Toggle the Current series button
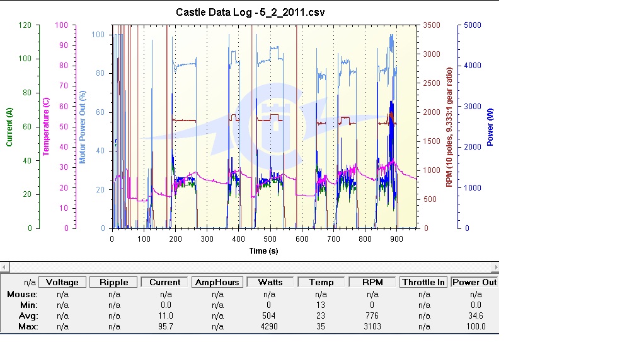The image size is (644, 342). coord(164,283)
